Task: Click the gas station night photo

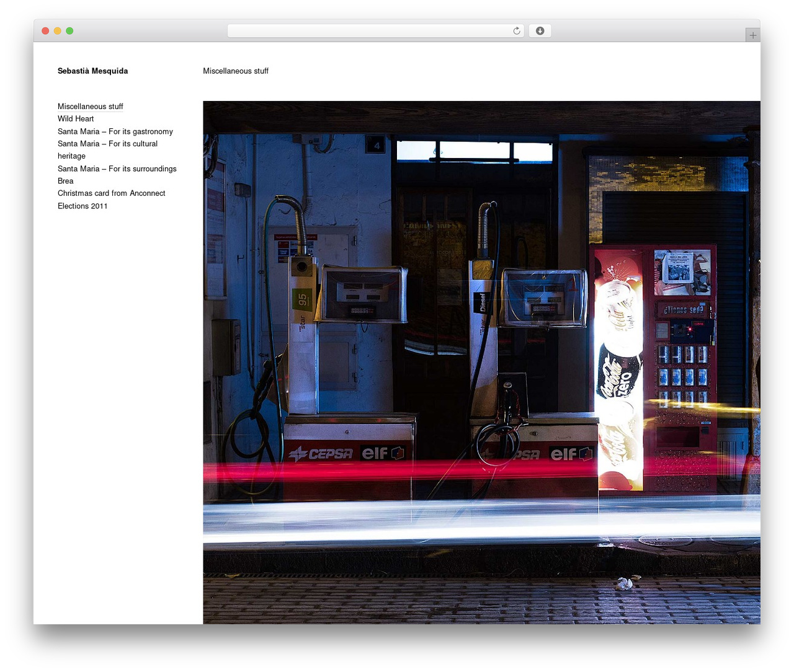Action: click(x=481, y=363)
